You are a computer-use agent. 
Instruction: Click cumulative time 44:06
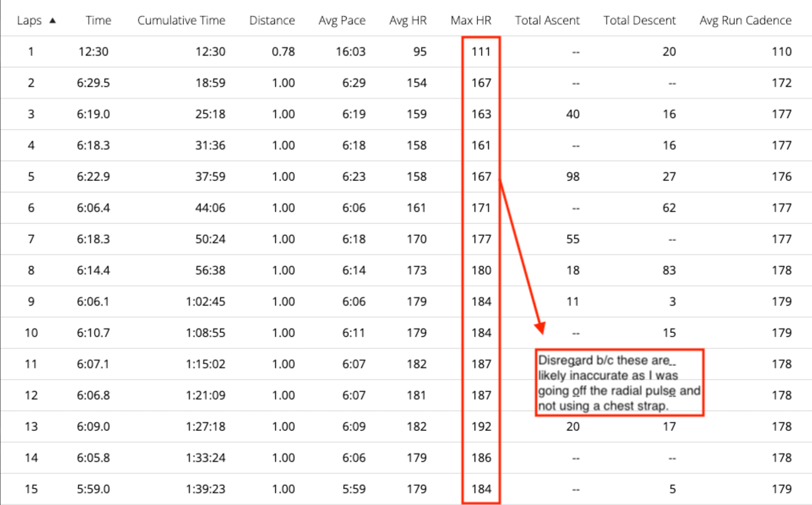210,208
